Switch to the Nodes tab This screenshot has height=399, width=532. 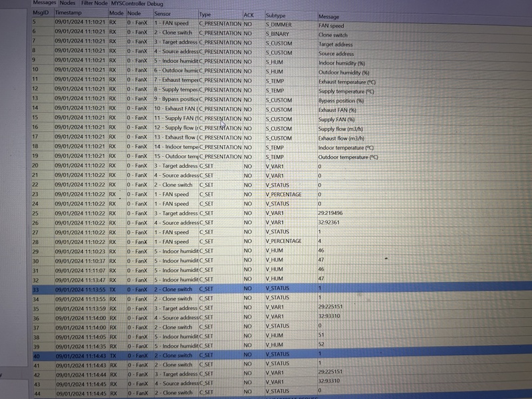(68, 3)
